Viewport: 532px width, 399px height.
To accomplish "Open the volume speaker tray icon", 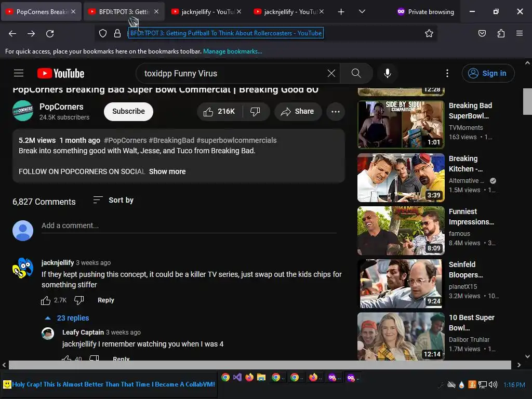I will click(x=493, y=385).
